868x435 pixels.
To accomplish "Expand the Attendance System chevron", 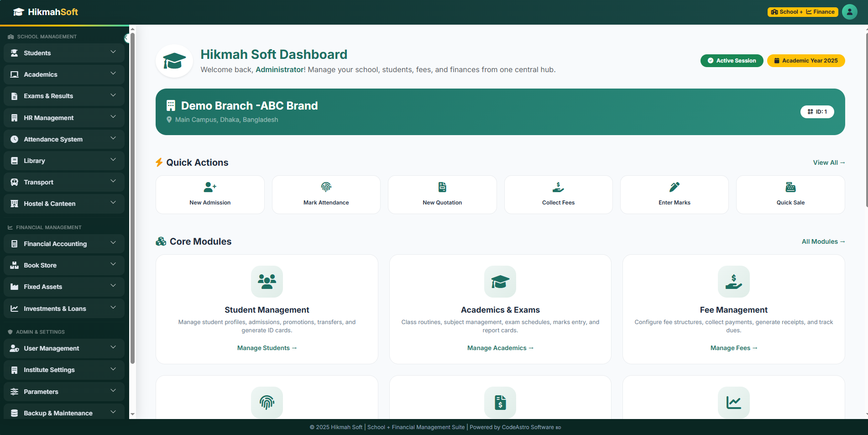I will click(113, 139).
